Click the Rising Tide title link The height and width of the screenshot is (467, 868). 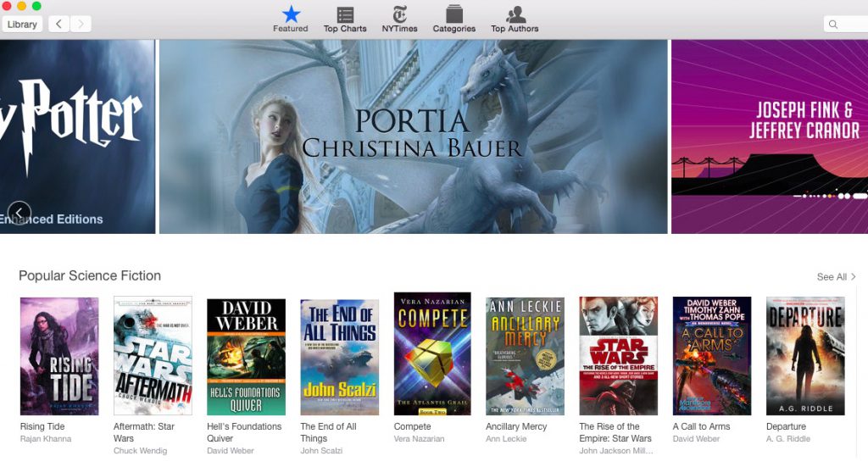point(42,426)
